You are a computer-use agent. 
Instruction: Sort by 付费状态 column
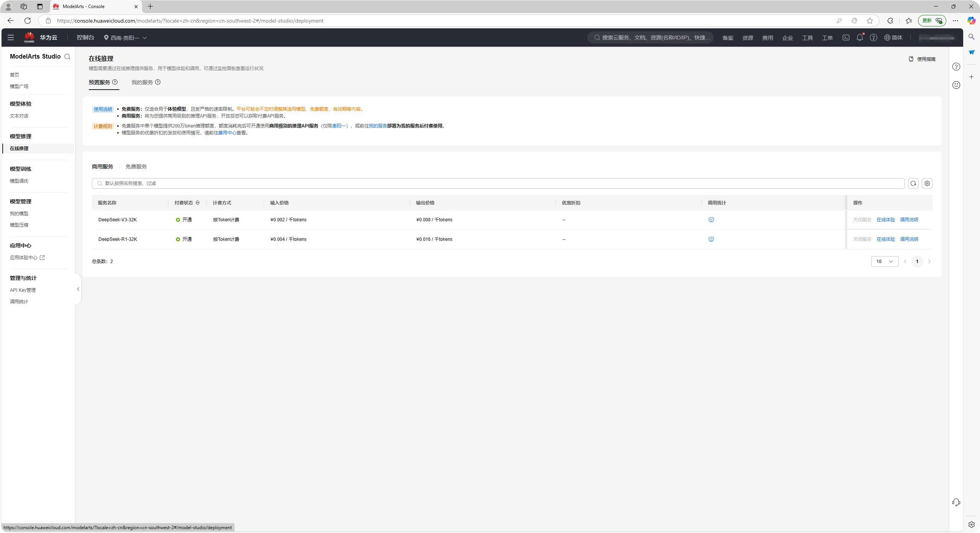coord(198,203)
